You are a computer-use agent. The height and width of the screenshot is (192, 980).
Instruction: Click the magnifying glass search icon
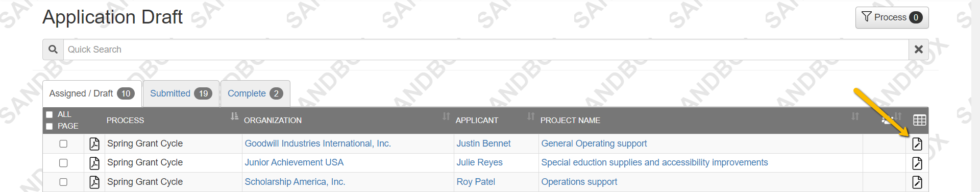coord(53,50)
